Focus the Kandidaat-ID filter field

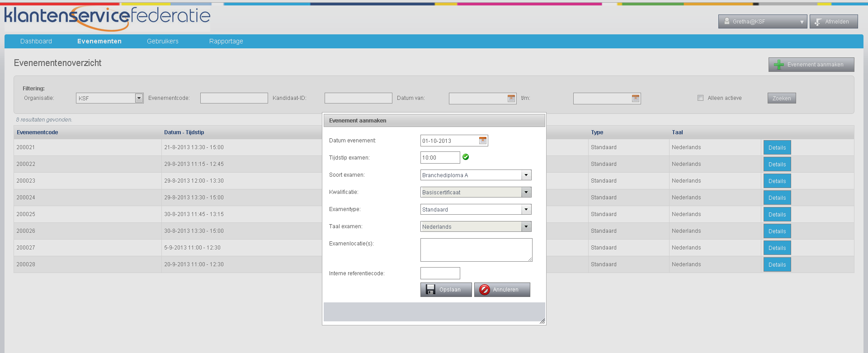coord(359,98)
